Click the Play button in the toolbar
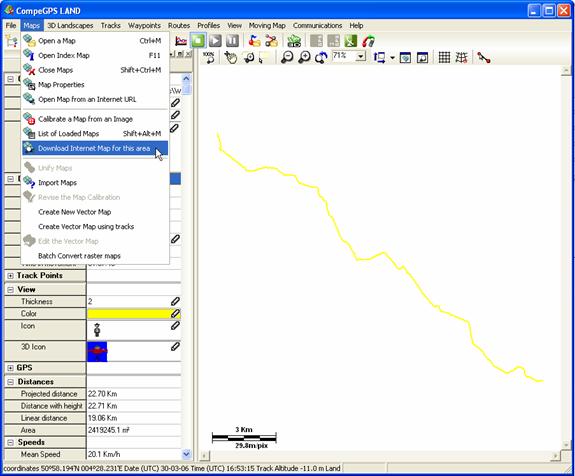 point(215,41)
